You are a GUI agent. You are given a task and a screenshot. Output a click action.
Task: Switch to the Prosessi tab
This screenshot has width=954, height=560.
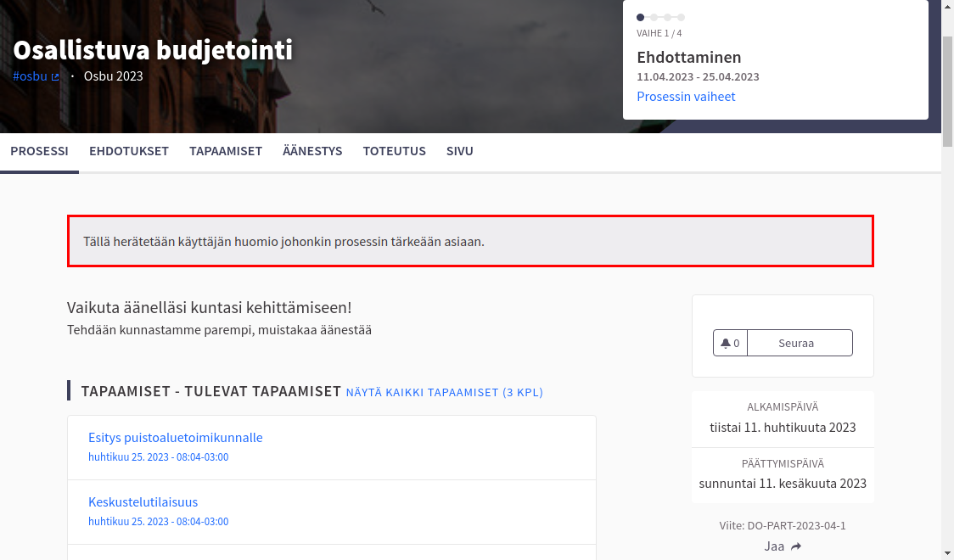[39, 152]
